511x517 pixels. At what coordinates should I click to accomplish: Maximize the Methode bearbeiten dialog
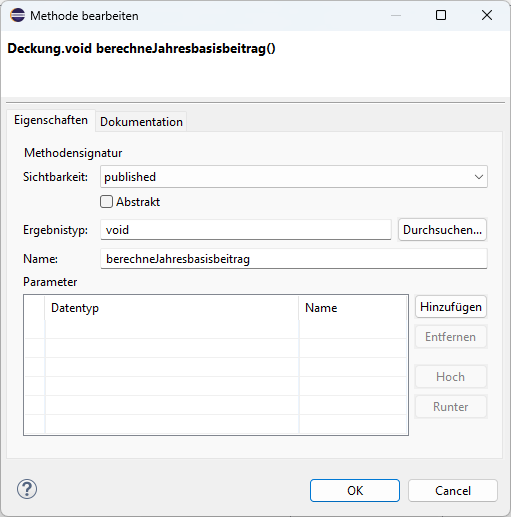coord(441,15)
